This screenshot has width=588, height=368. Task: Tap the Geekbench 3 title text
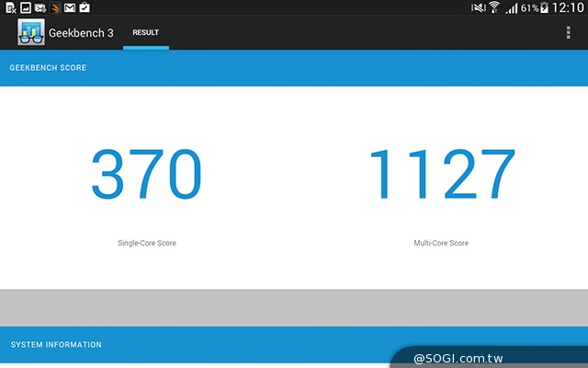[81, 33]
